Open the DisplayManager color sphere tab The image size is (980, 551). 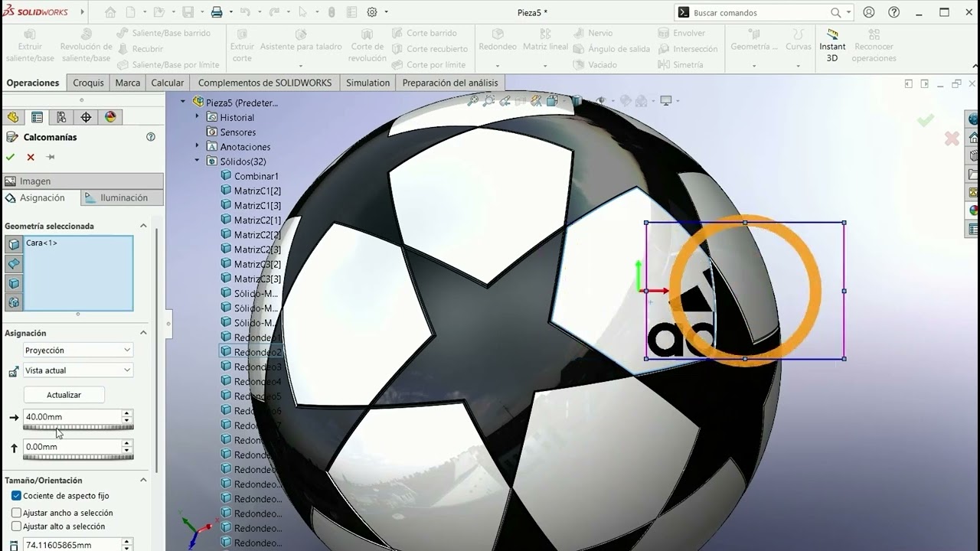click(x=110, y=117)
